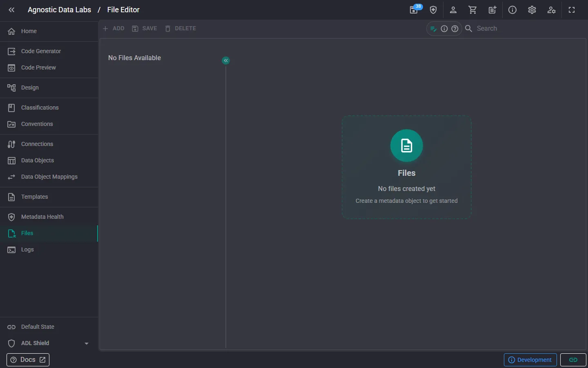This screenshot has width=588, height=368.
Task: Open the notifications icon with badge 38
Action: (414, 10)
